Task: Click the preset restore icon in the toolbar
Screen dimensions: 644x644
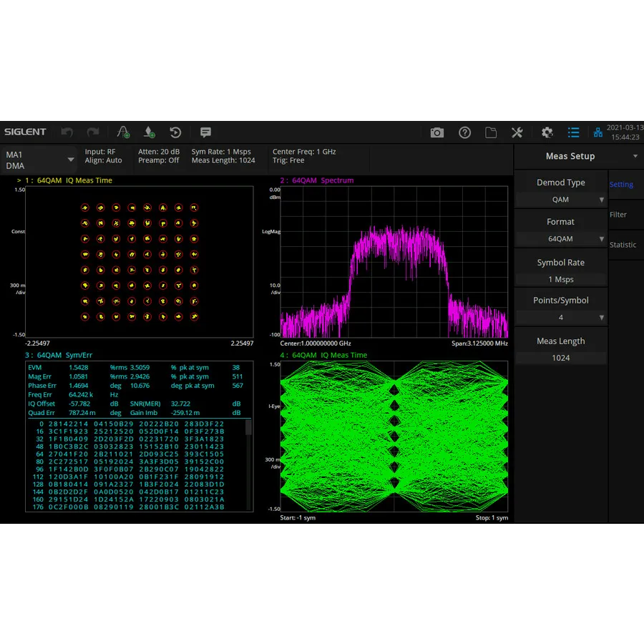Action: point(176,132)
